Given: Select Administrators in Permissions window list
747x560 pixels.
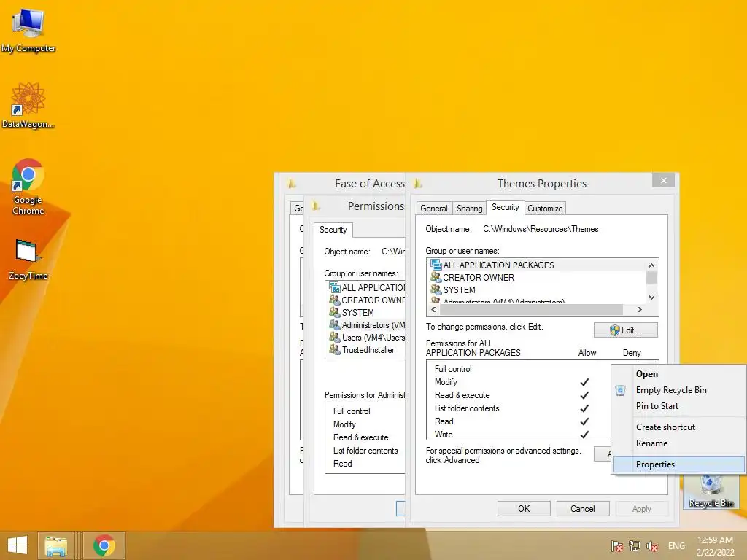Looking at the screenshot, I should [366, 324].
